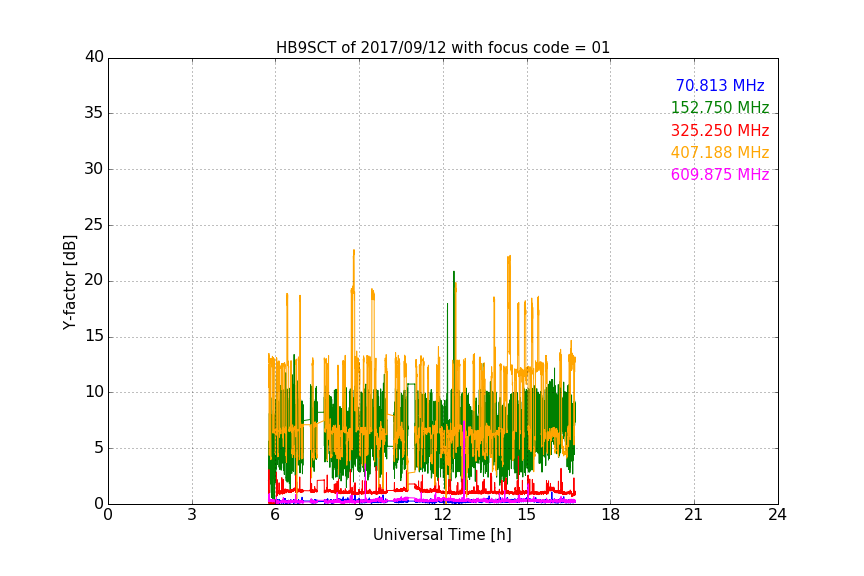Click the x-axis tick label 21
Viewport: 864px width, 576px height.
click(694, 515)
